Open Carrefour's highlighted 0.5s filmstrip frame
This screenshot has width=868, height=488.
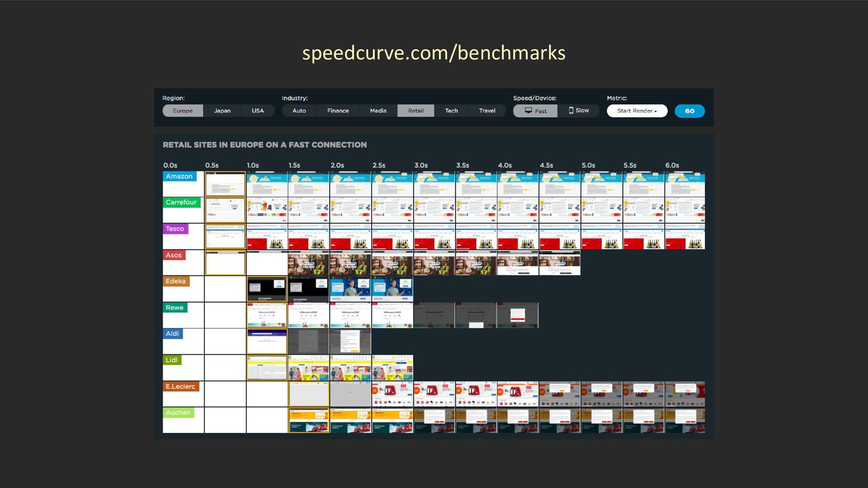(225, 210)
